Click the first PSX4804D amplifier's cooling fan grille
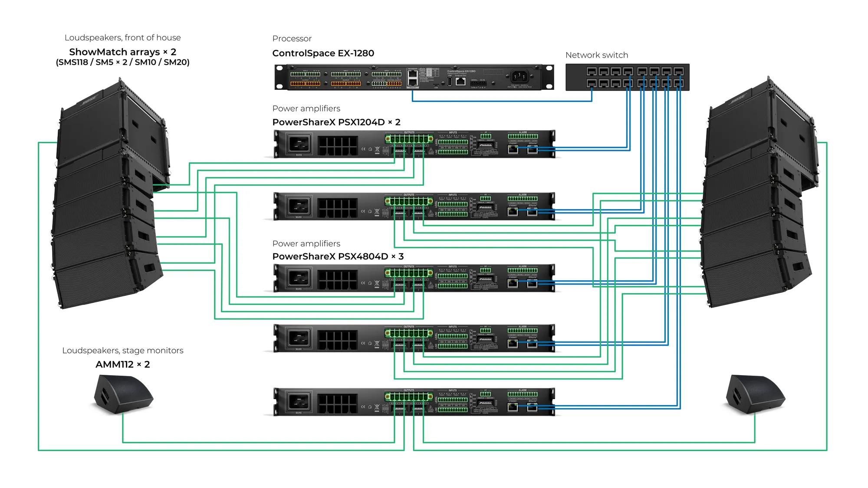This screenshot has width=868, height=488. [x=337, y=280]
